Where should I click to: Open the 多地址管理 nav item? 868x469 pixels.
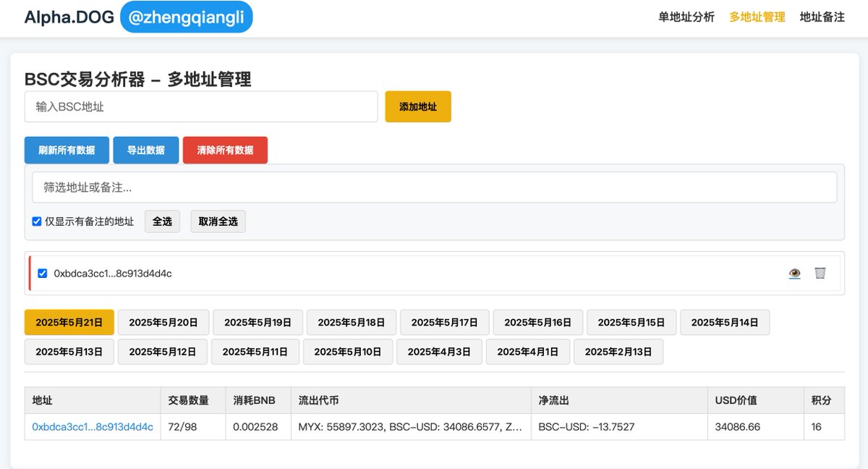757,17
